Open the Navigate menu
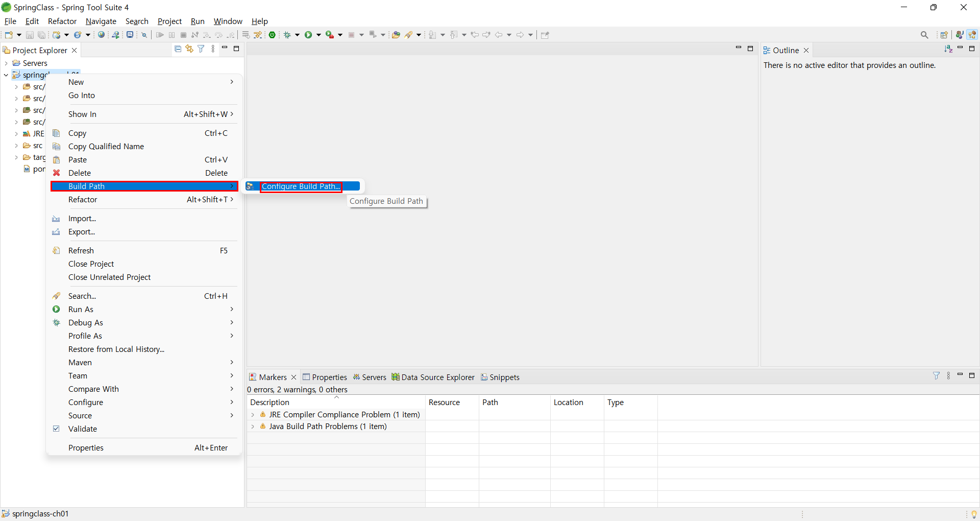 [101, 21]
